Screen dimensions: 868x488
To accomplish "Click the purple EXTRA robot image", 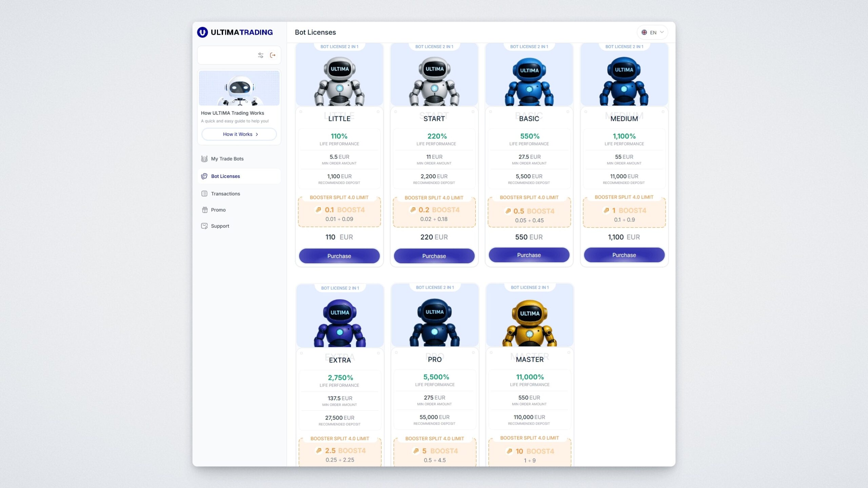I will (340, 323).
